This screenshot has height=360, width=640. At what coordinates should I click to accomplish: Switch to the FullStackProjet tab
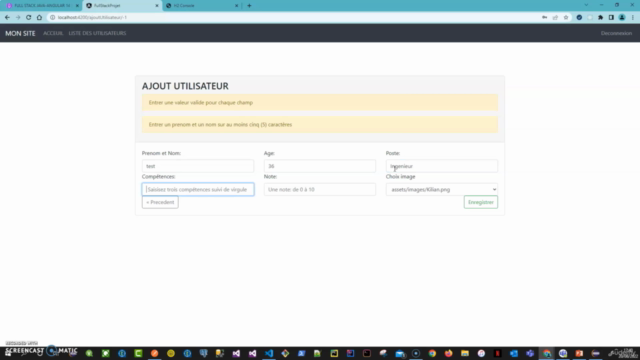coord(122,6)
